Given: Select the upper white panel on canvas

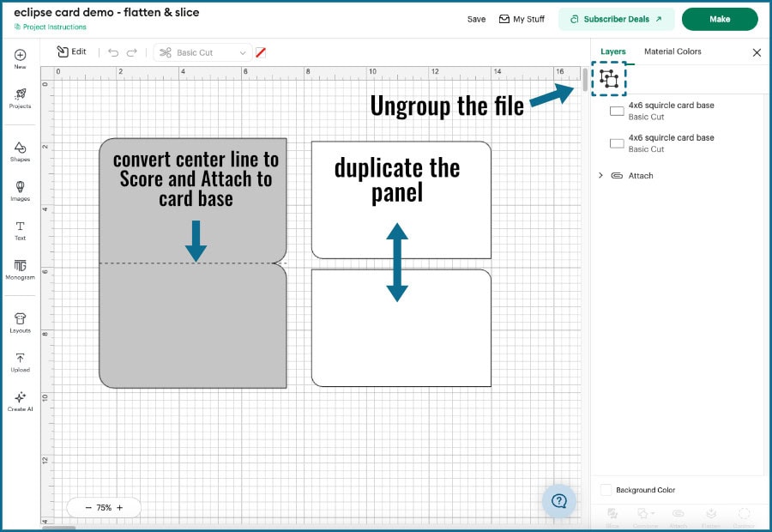Looking at the screenshot, I should 401,200.
